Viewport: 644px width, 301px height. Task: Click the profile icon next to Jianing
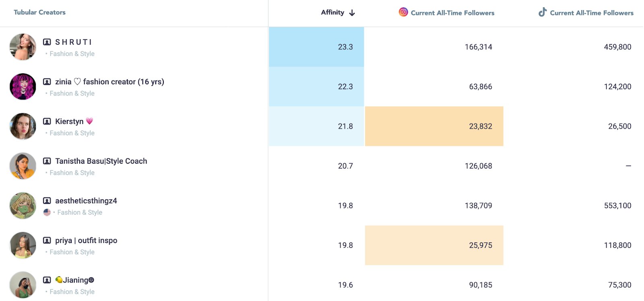coord(47,280)
